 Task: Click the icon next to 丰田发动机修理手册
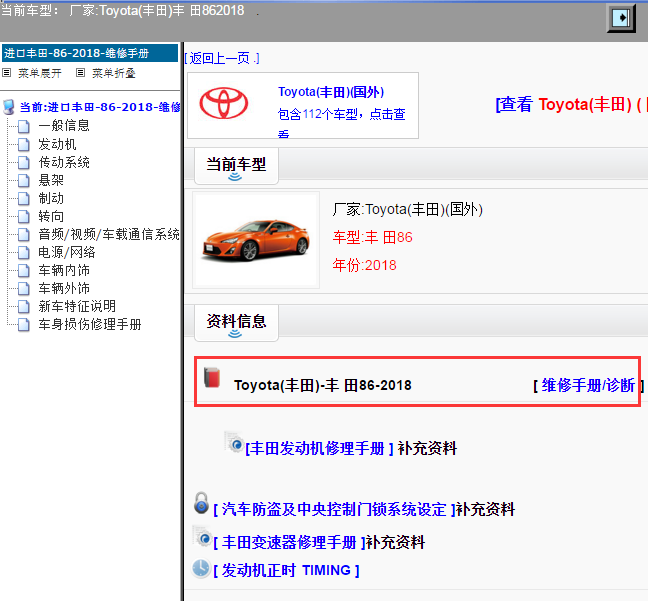pos(234,444)
